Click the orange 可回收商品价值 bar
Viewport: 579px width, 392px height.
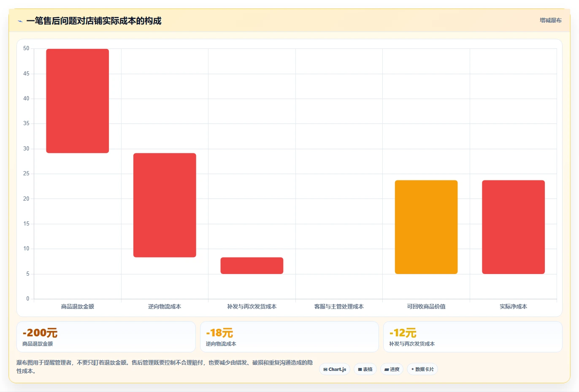pos(426,227)
